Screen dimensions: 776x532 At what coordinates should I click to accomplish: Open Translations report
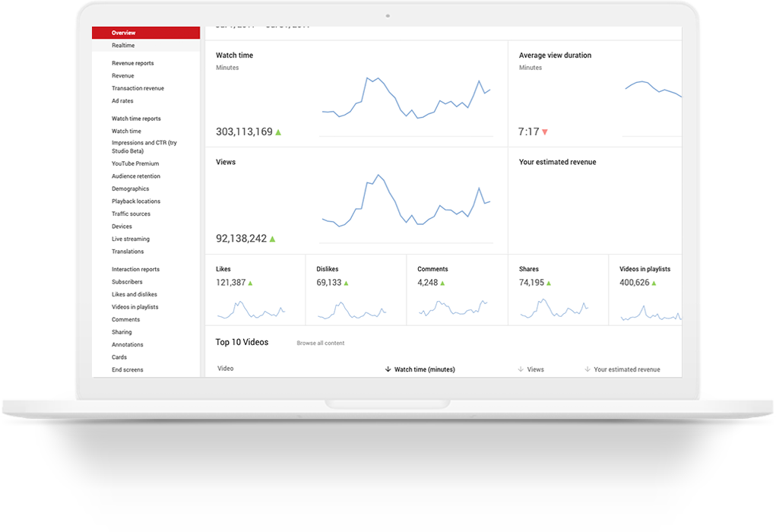[x=128, y=252]
